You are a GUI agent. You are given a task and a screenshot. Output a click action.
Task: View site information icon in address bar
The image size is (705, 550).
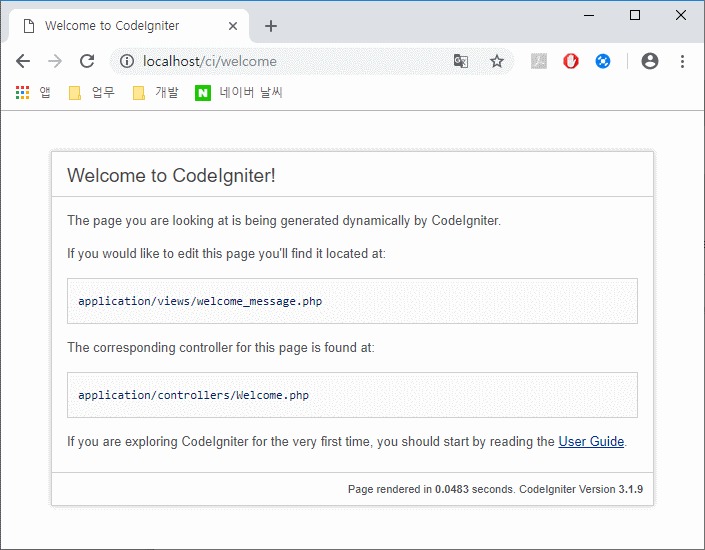pyautogui.click(x=127, y=61)
